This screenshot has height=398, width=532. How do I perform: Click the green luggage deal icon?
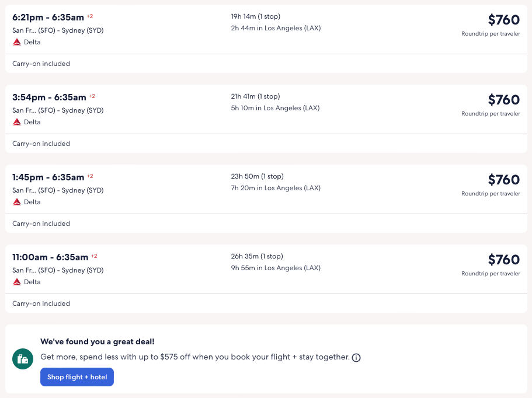tap(22, 359)
